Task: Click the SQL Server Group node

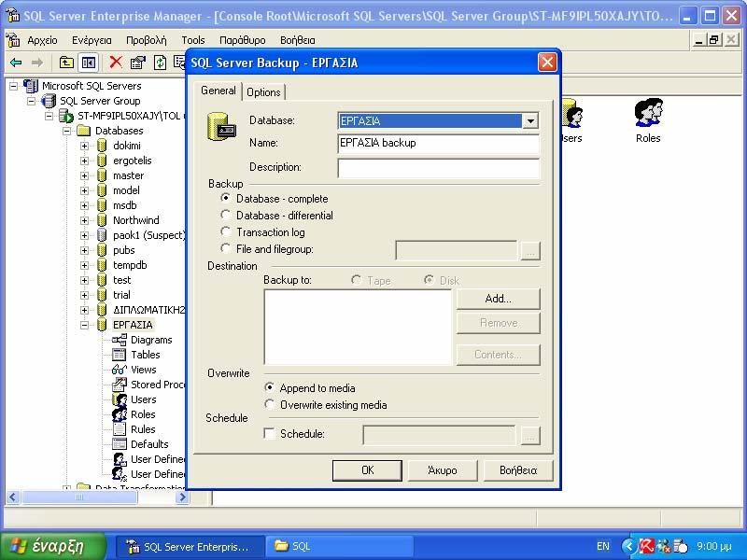Action: click(x=100, y=101)
